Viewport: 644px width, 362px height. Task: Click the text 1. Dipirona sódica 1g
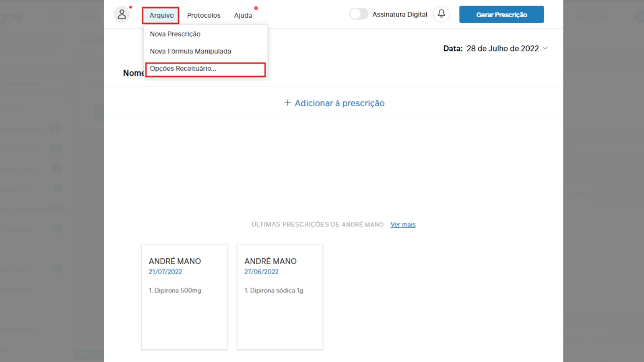[274, 290]
